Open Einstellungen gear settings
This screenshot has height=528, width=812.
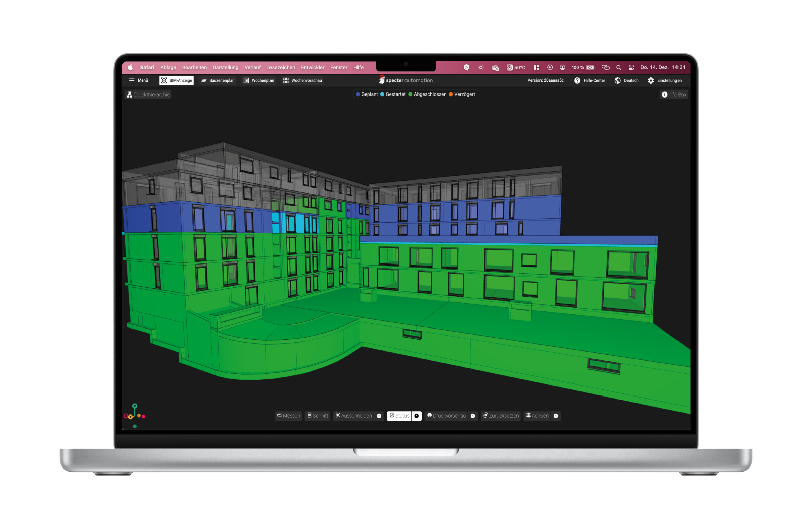651,80
